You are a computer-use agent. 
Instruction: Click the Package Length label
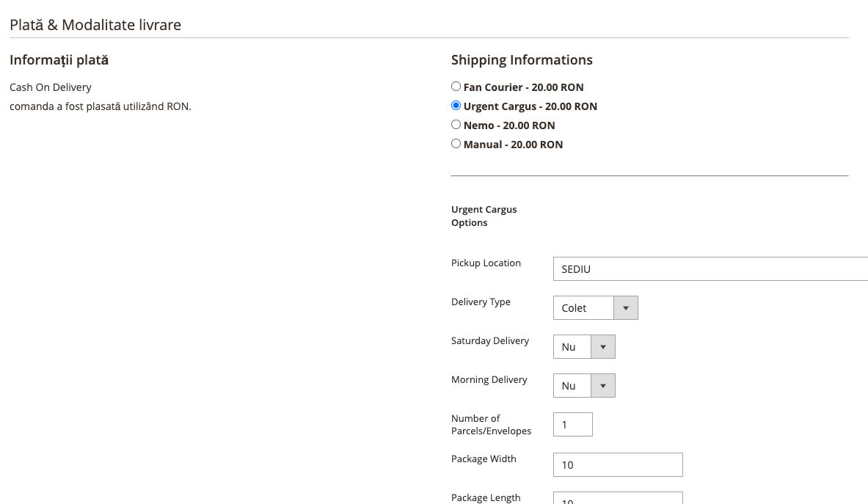tap(486, 498)
